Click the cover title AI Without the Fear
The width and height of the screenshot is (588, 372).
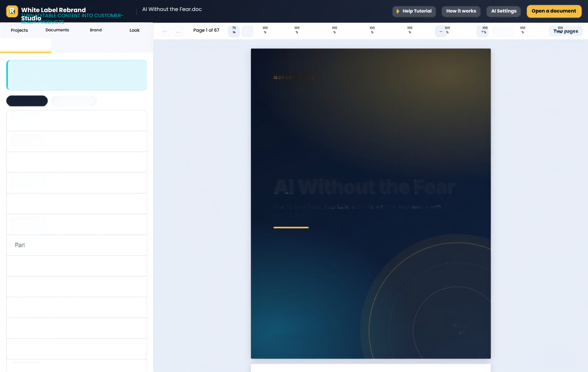365,187
